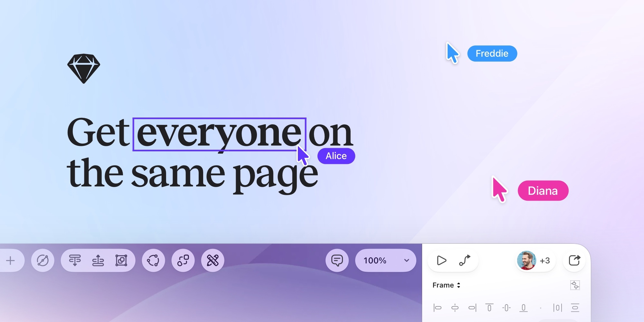Align layer to top edge

pyautogui.click(x=489, y=308)
